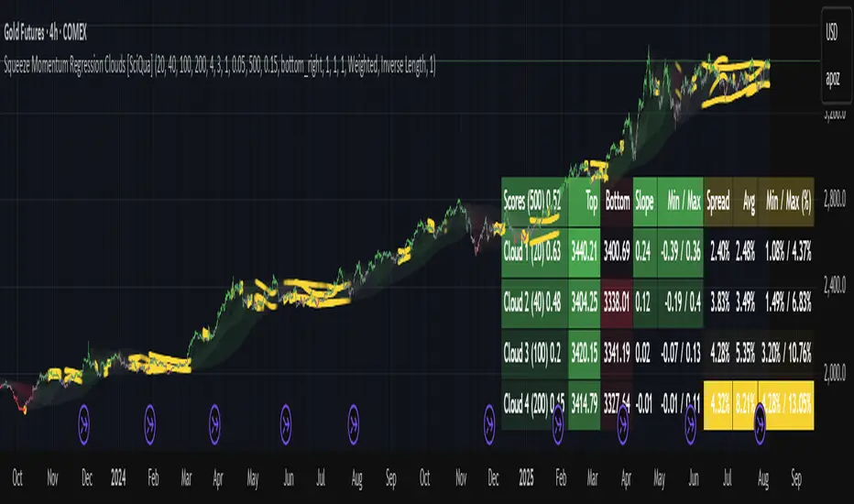
Task: Click the contract roll marker near Aug 2024
Action: click(354, 424)
